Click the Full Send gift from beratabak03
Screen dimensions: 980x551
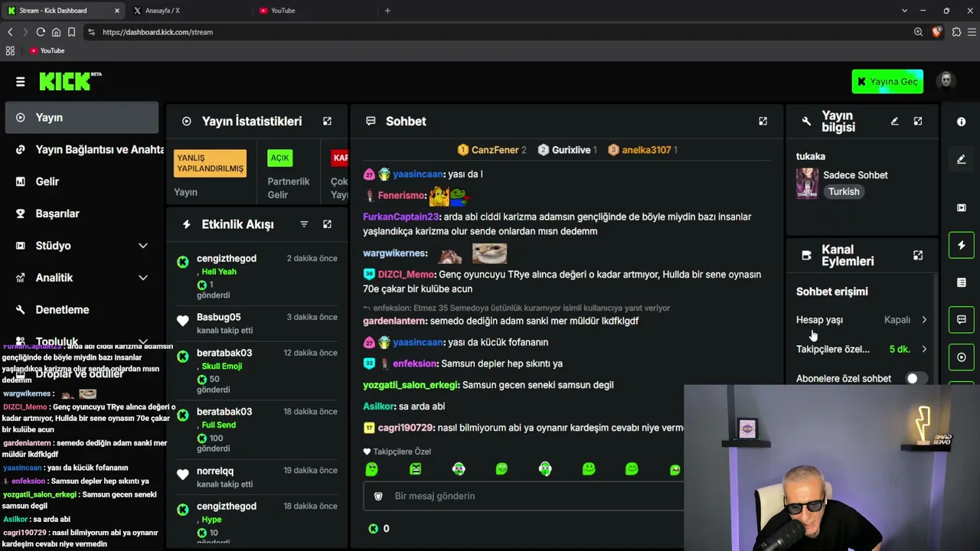[219, 425]
